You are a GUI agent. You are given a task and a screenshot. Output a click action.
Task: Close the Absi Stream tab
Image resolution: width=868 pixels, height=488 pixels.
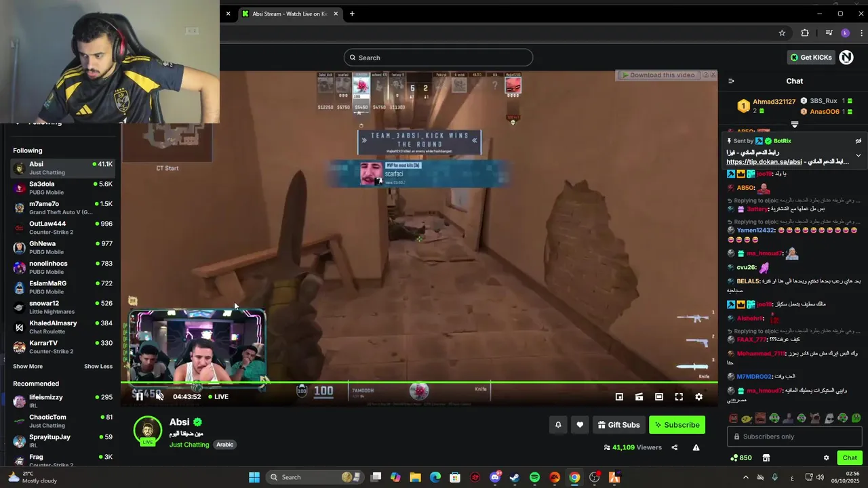coord(335,14)
